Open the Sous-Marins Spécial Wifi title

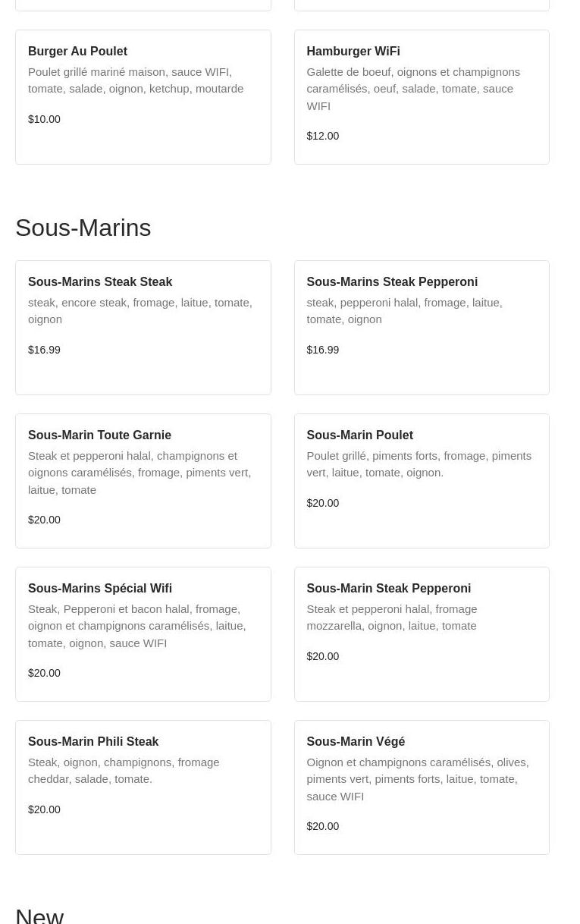coord(100,588)
